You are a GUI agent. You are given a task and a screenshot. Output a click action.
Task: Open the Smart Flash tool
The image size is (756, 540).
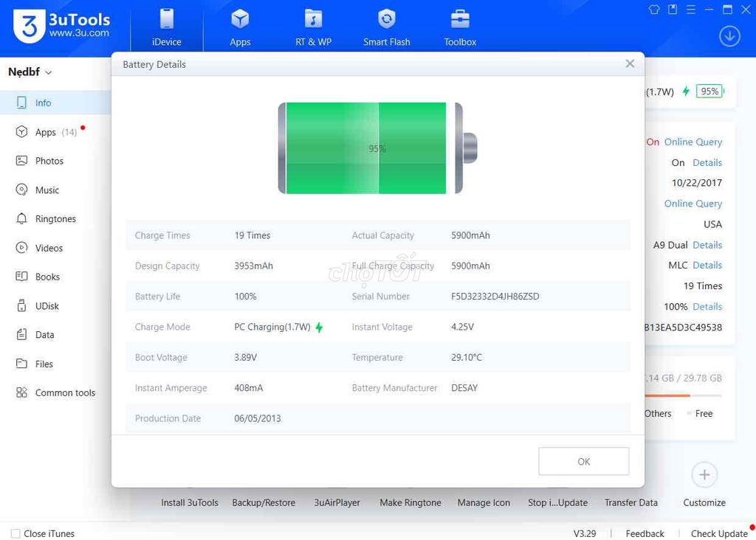coord(386,24)
